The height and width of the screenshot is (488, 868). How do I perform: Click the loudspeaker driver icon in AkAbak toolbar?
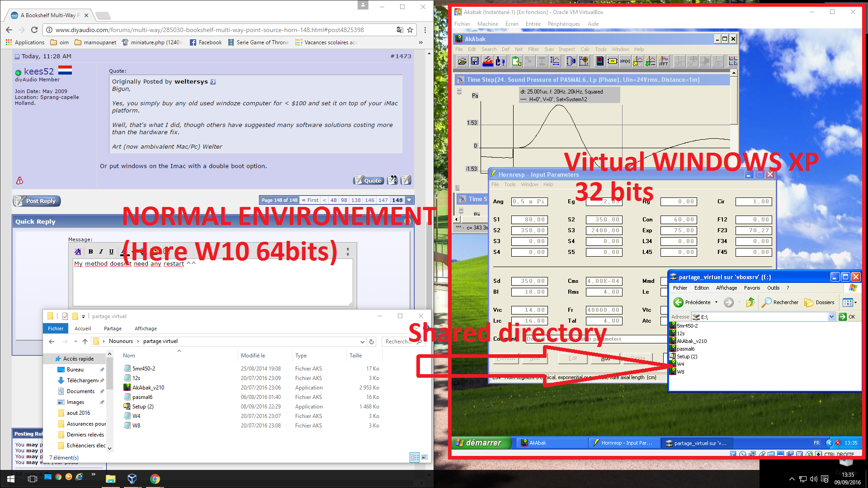coord(571,61)
